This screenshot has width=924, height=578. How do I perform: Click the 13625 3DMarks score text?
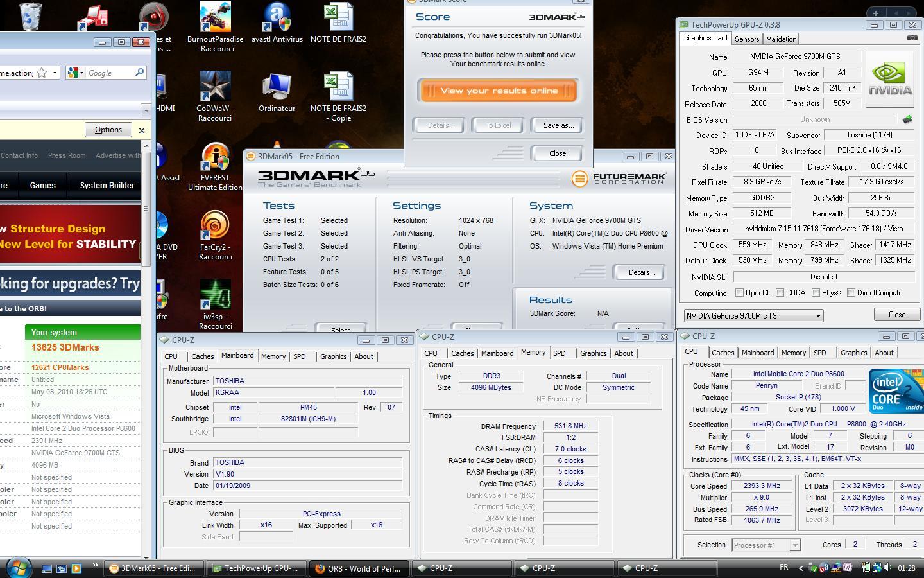(65, 347)
